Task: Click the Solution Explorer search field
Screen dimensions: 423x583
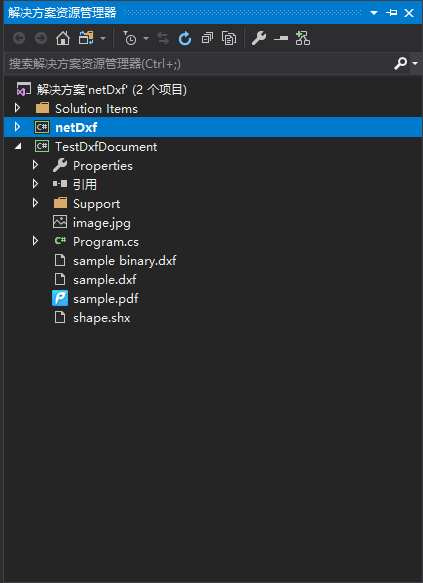Action: click(200, 64)
